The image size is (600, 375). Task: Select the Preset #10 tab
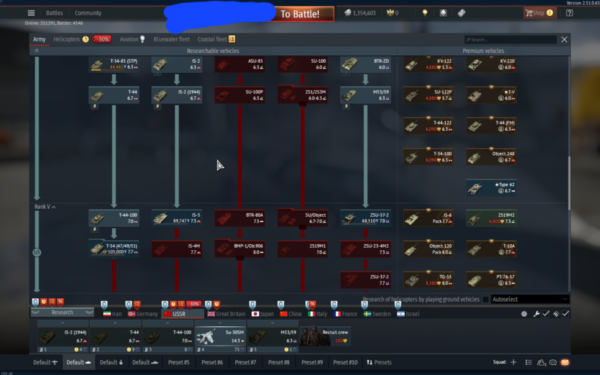(x=345, y=362)
